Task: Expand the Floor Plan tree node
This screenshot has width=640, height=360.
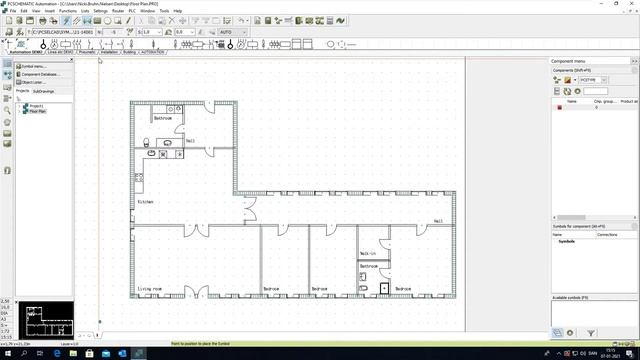Action: click(x=19, y=111)
